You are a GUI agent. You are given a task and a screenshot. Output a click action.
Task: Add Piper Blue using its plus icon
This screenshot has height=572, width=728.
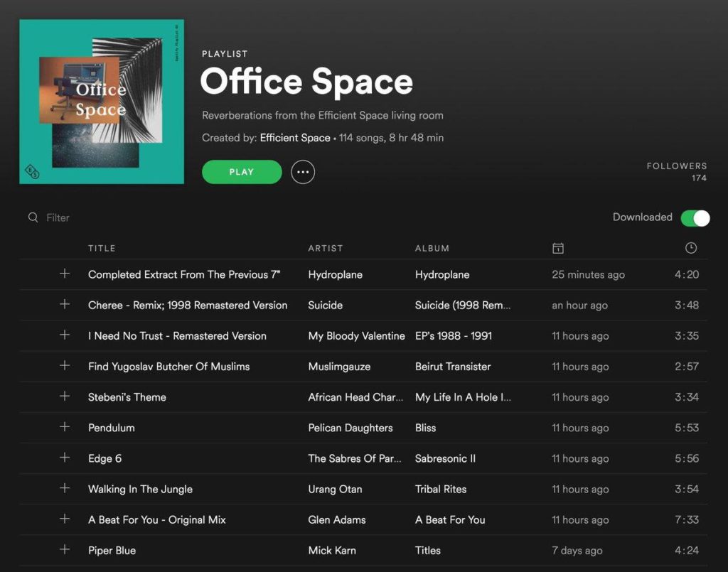pos(65,549)
